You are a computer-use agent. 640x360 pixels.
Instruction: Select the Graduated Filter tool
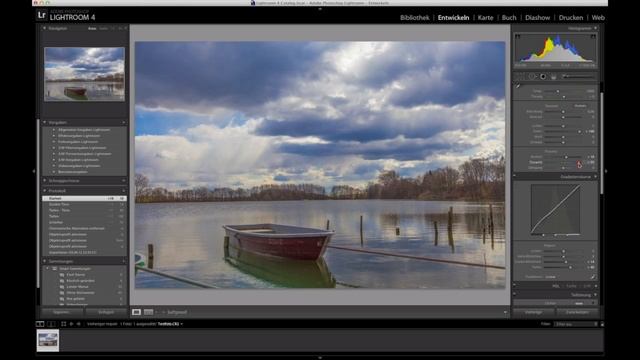coord(553,76)
